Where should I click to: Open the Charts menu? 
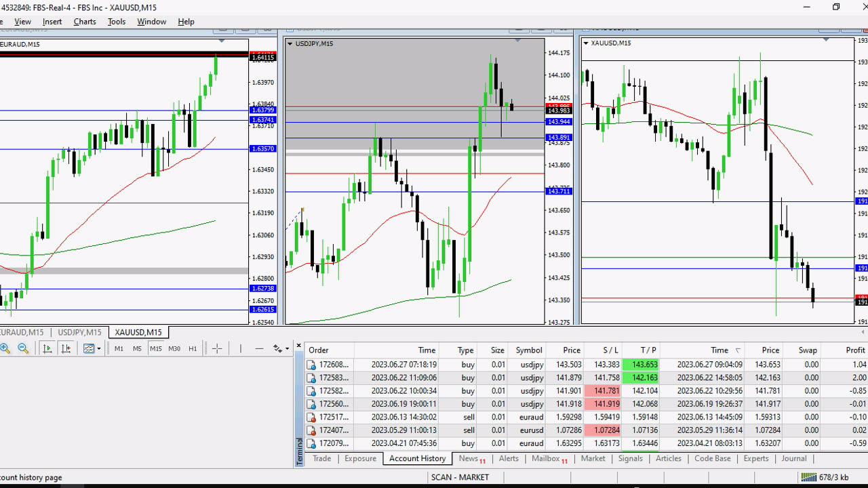[x=85, y=22]
